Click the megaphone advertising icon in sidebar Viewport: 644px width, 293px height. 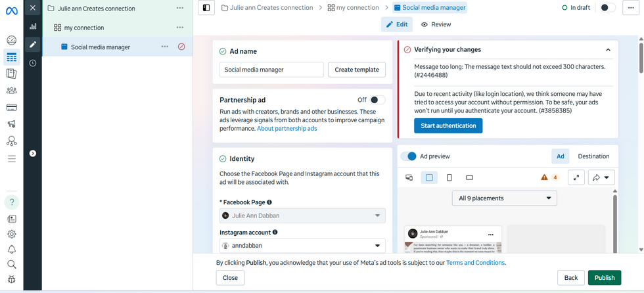[x=11, y=124]
